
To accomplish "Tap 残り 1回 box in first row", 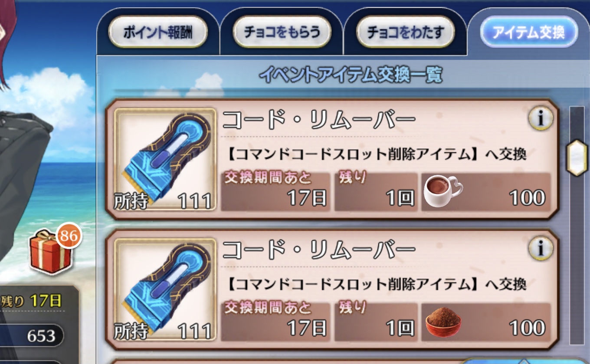I will (376, 192).
